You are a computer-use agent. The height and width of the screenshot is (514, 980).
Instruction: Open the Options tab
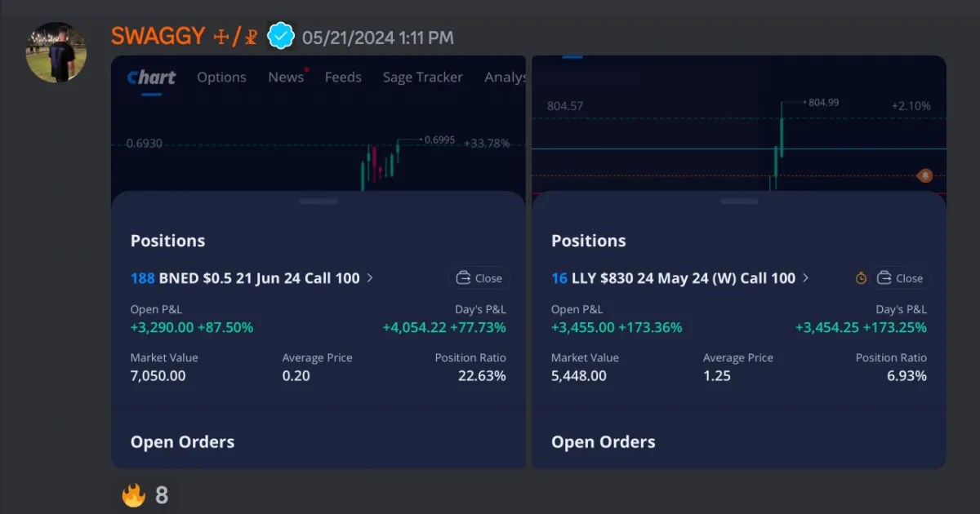pyautogui.click(x=221, y=78)
